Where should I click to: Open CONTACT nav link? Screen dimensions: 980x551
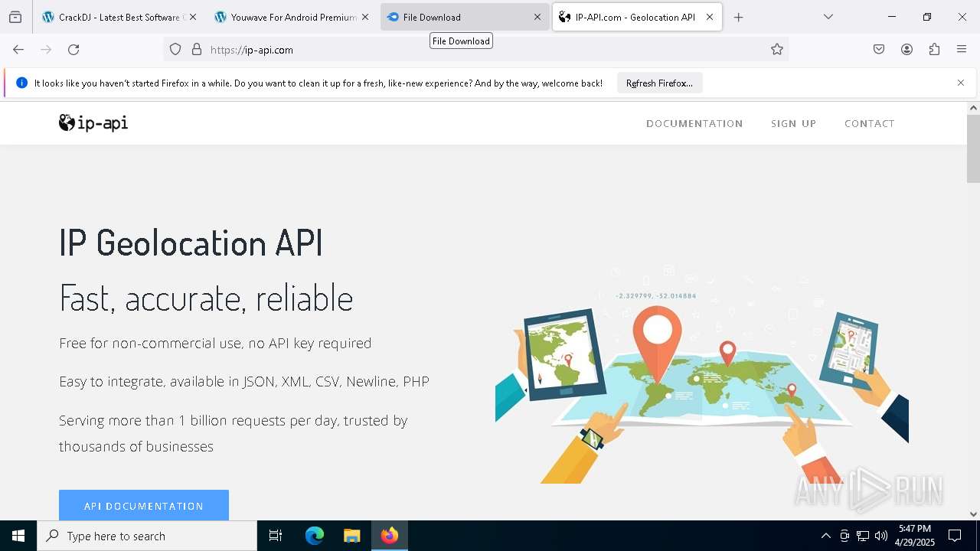click(869, 123)
